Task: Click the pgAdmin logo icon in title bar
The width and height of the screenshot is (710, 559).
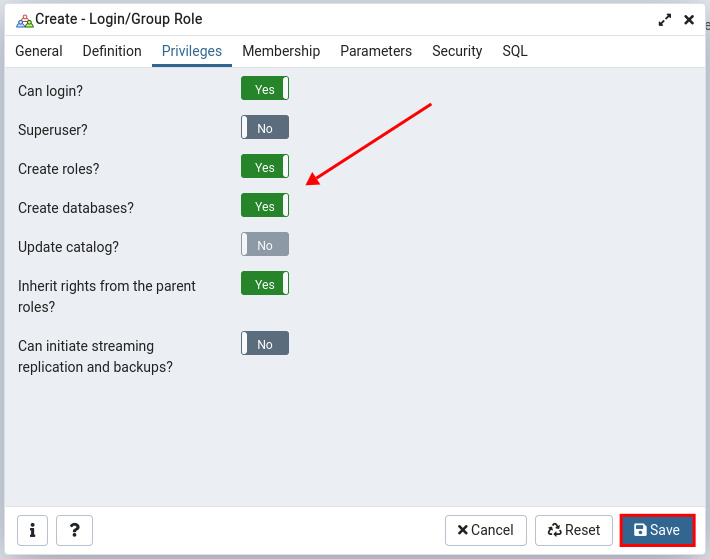Action: pos(24,20)
